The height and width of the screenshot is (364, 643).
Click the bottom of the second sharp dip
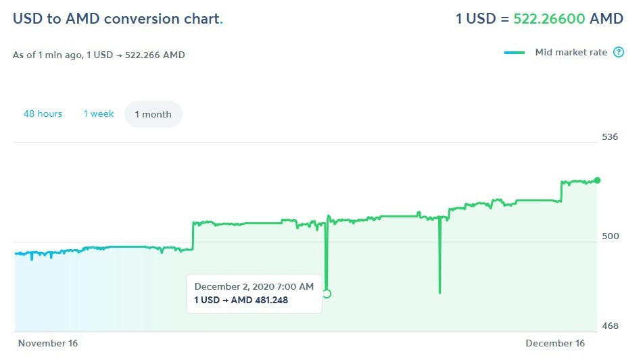pos(440,292)
